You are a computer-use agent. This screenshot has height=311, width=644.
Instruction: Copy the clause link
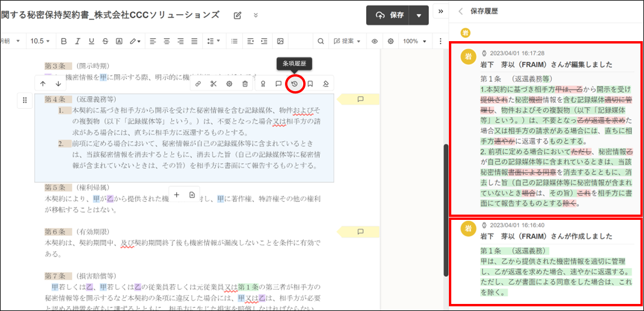coord(198,84)
